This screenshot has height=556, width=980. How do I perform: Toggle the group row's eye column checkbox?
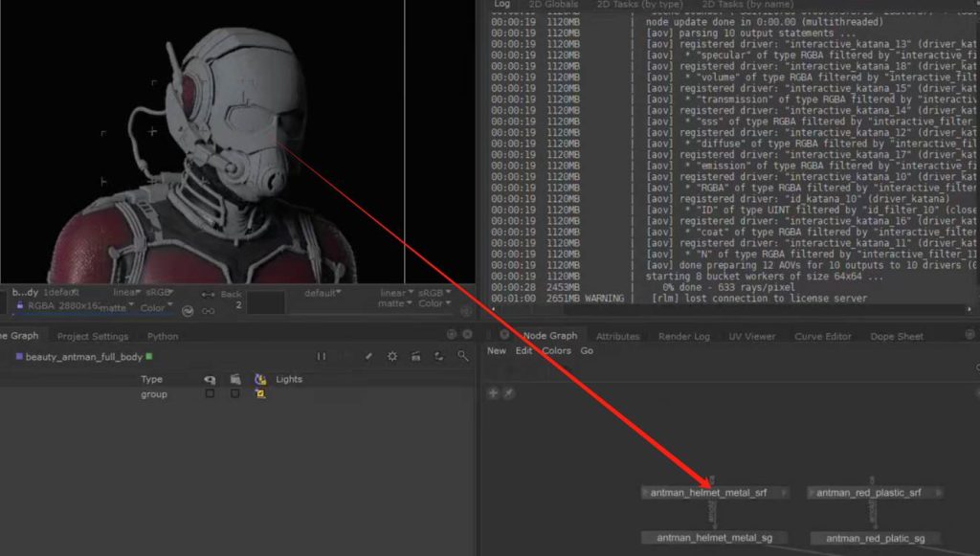click(210, 394)
